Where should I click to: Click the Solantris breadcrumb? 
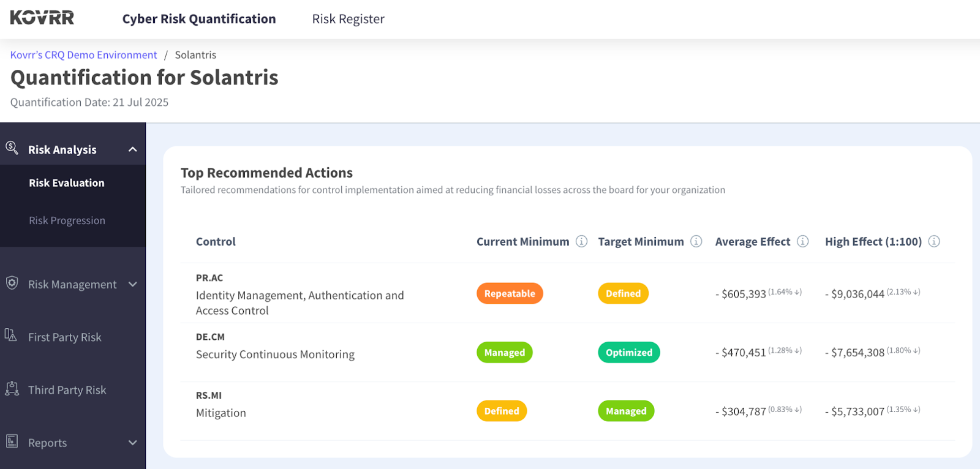point(195,55)
